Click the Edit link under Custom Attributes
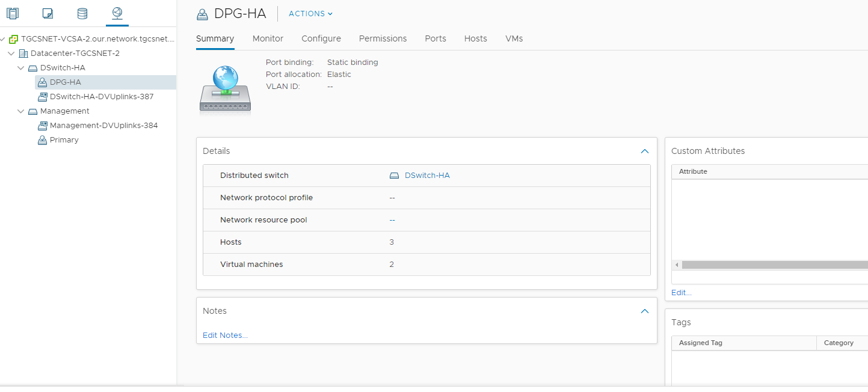 681,293
